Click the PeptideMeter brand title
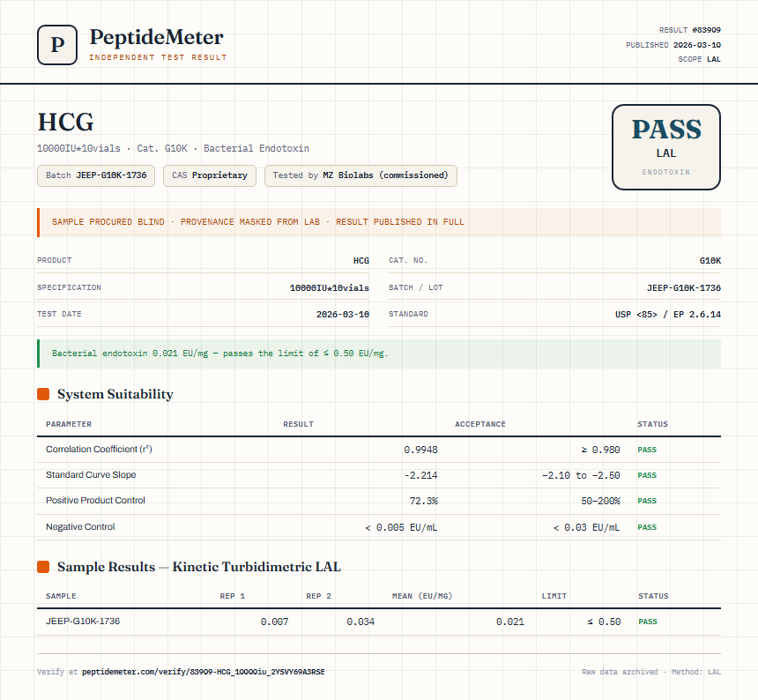 click(x=157, y=38)
